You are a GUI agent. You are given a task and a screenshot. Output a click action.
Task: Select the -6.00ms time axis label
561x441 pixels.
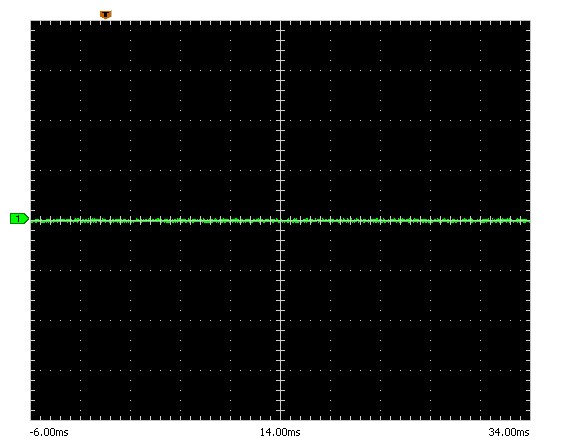[49, 432]
